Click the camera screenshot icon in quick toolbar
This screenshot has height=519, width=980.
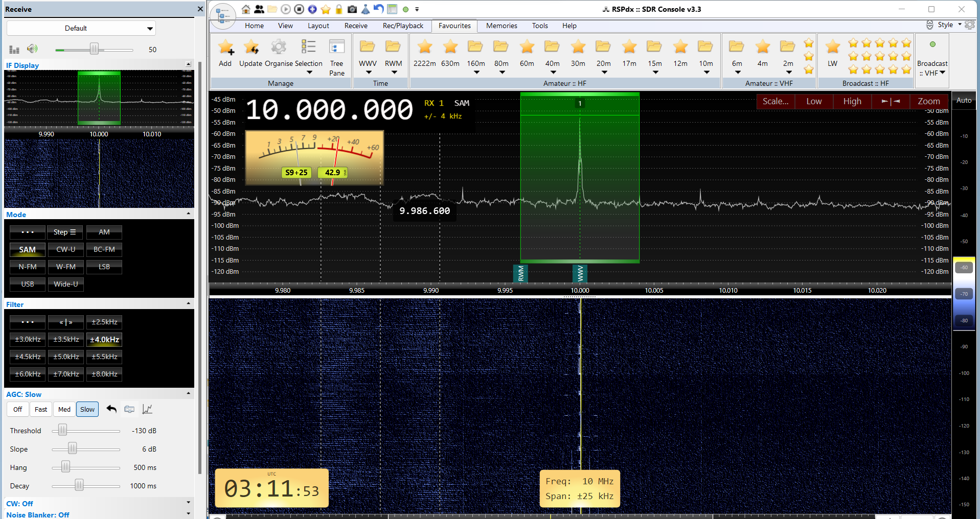click(x=352, y=9)
